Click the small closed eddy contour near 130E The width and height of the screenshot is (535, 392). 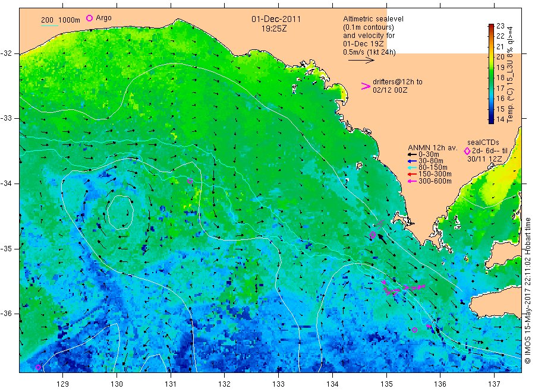(119, 213)
